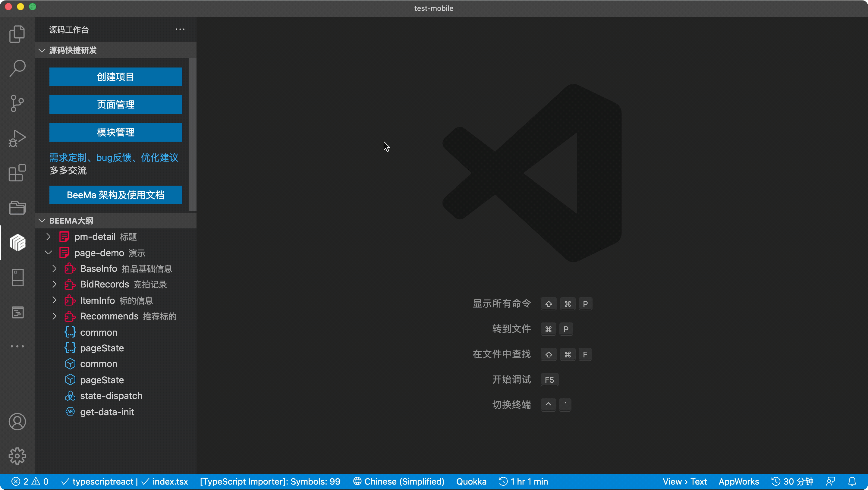Click the second pageState cube icon
The width and height of the screenshot is (868, 490).
click(70, 380)
